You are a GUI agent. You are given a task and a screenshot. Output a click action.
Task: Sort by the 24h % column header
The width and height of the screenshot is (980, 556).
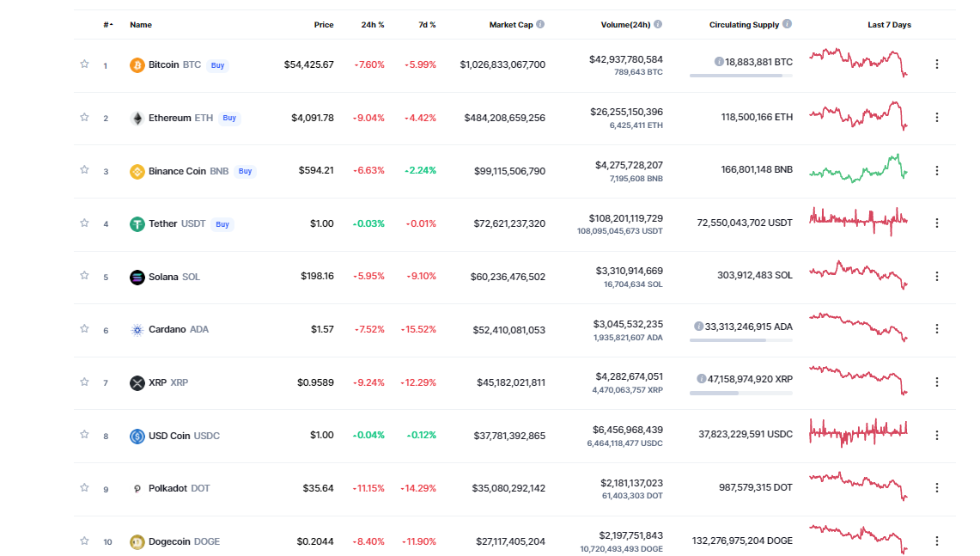point(373,25)
